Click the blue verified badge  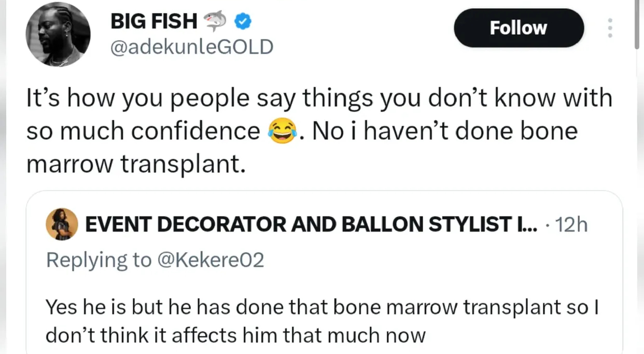pos(243,21)
